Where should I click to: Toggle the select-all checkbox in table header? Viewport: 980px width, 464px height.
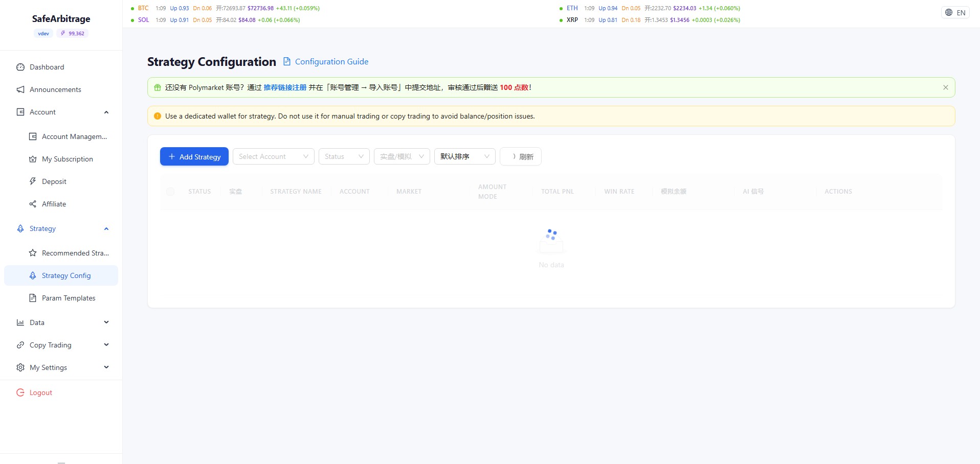pos(170,192)
